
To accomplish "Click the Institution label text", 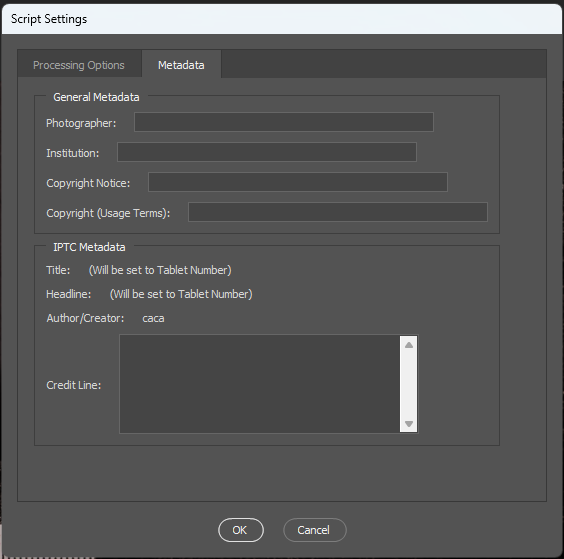I will coord(73,153).
